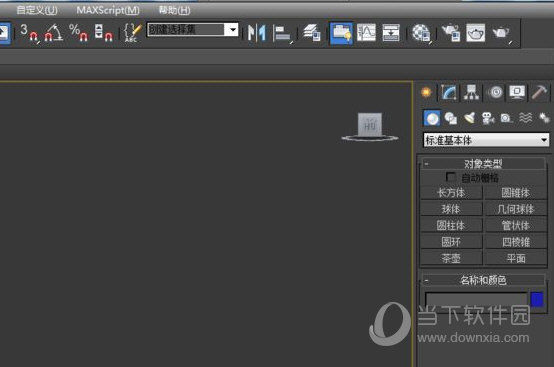Select the Lights category

click(x=470, y=118)
